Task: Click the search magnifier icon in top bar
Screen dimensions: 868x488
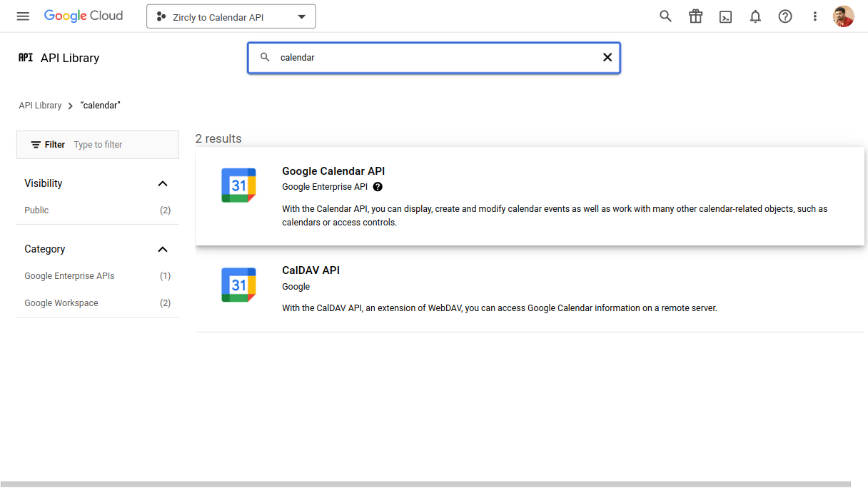Action: [665, 16]
